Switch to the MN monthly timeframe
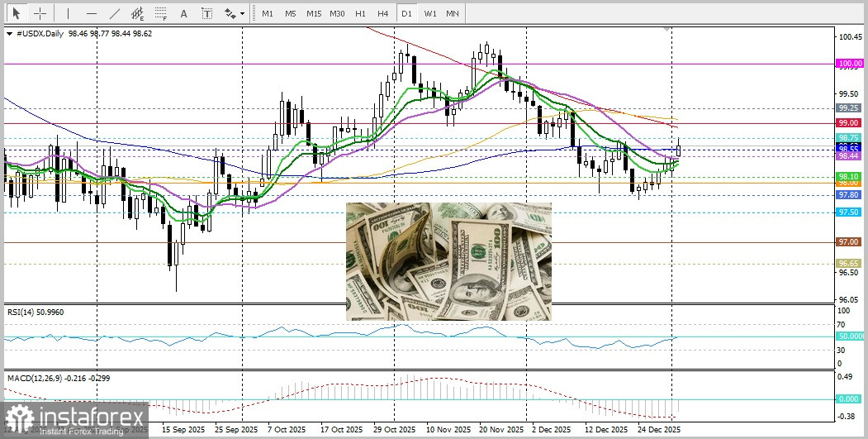The image size is (868, 439). (453, 13)
